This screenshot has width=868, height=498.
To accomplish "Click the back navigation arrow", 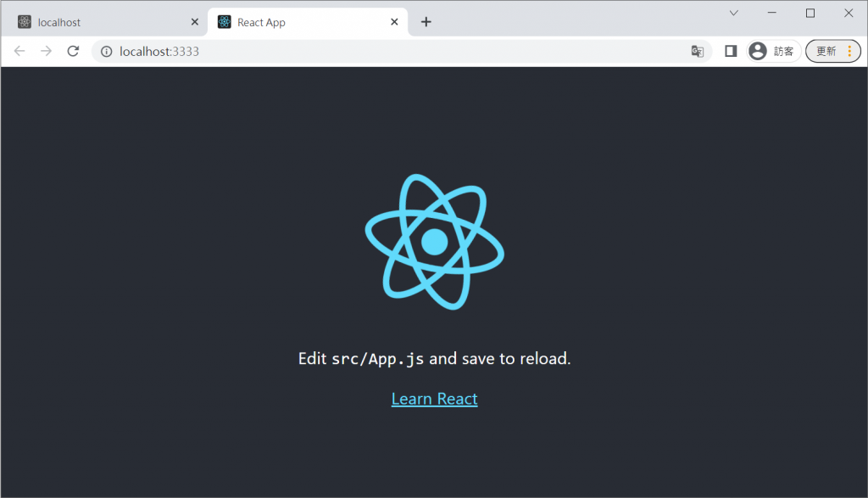I will click(x=19, y=51).
